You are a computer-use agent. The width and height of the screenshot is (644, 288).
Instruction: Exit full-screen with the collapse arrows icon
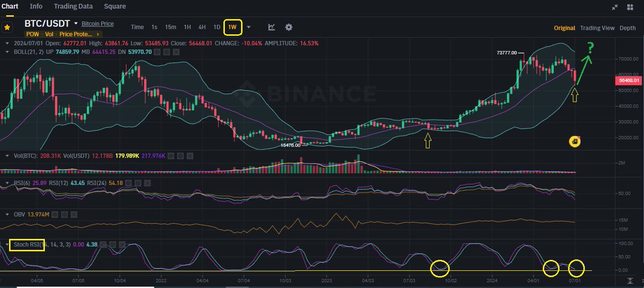[615, 7]
